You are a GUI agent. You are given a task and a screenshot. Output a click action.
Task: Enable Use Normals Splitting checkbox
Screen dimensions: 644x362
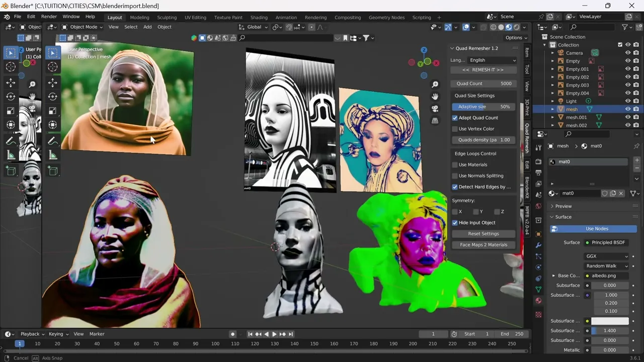tap(455, 175)
